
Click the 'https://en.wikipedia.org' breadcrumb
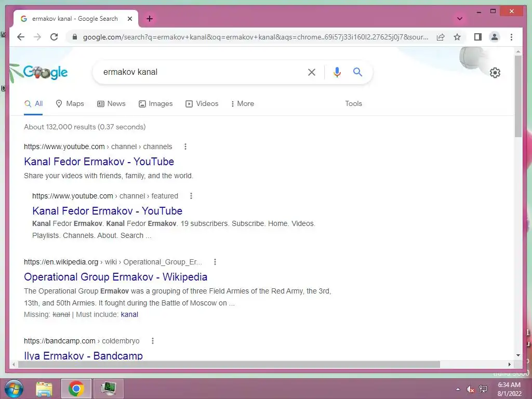click(x=61, y=262)
